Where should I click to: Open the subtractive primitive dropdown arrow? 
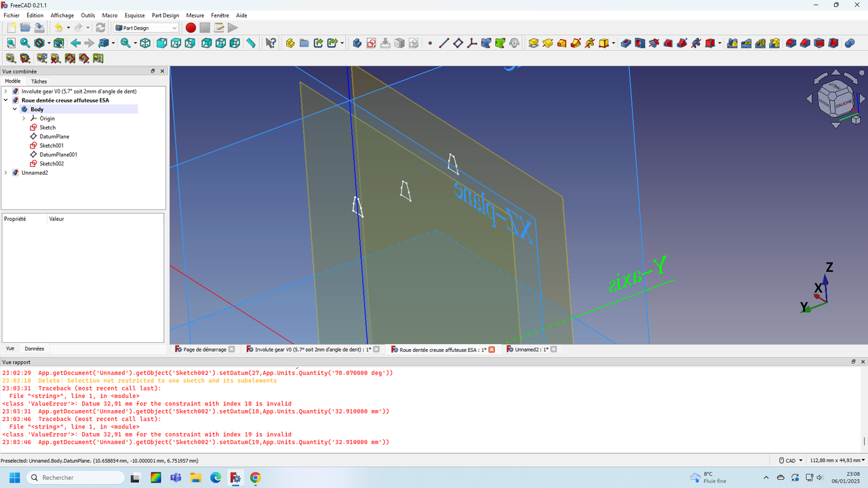pos(720,43)
